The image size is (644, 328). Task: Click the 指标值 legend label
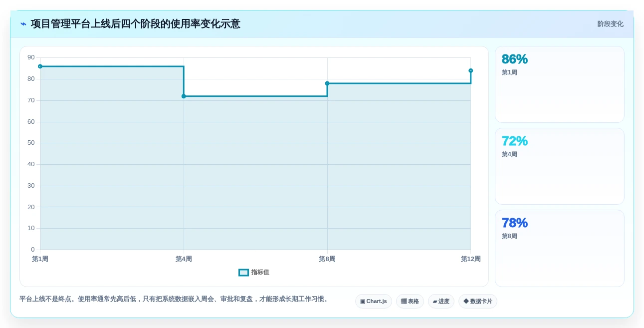(260, 273)
